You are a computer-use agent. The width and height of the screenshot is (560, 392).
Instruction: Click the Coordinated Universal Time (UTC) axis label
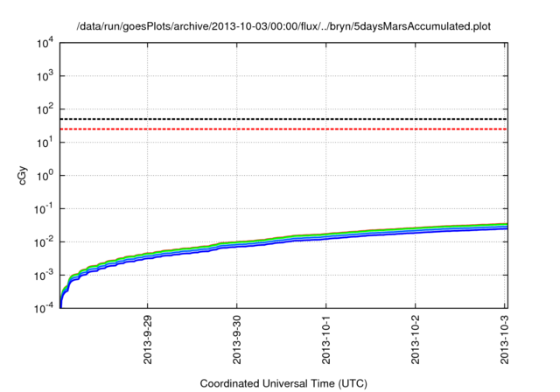coord(283,383)
